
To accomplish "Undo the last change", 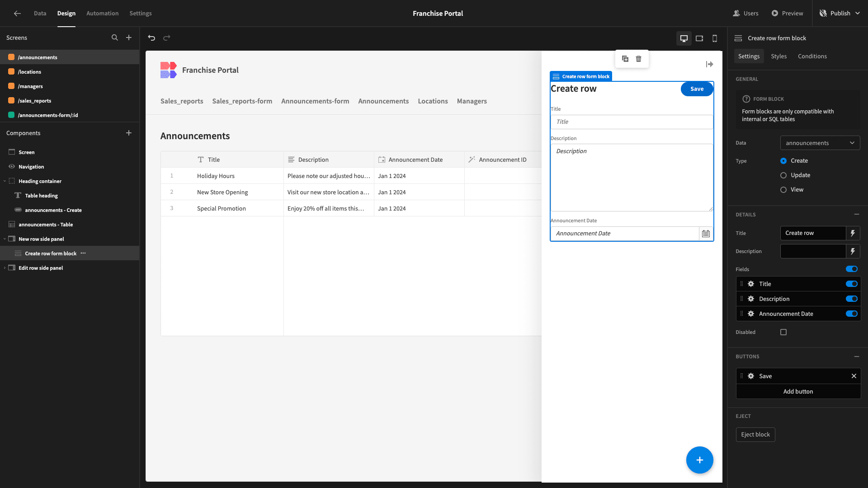I will coord(151,38).
